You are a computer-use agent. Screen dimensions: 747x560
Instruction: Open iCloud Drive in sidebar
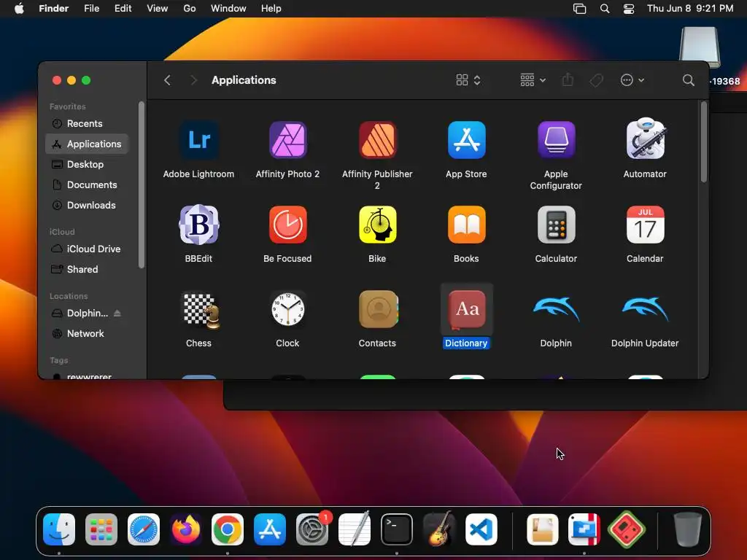point(87,249)
